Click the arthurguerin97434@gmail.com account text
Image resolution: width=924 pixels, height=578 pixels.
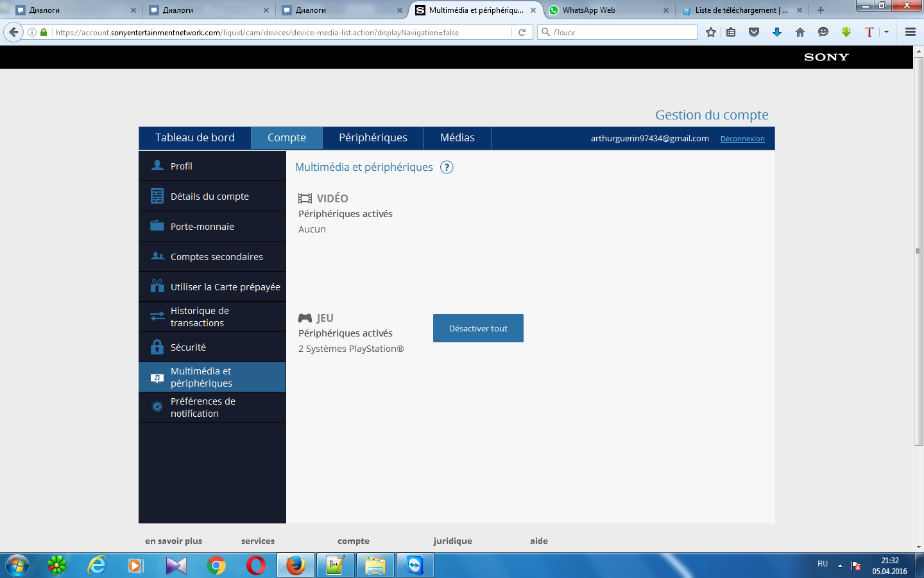coord(650,138)
